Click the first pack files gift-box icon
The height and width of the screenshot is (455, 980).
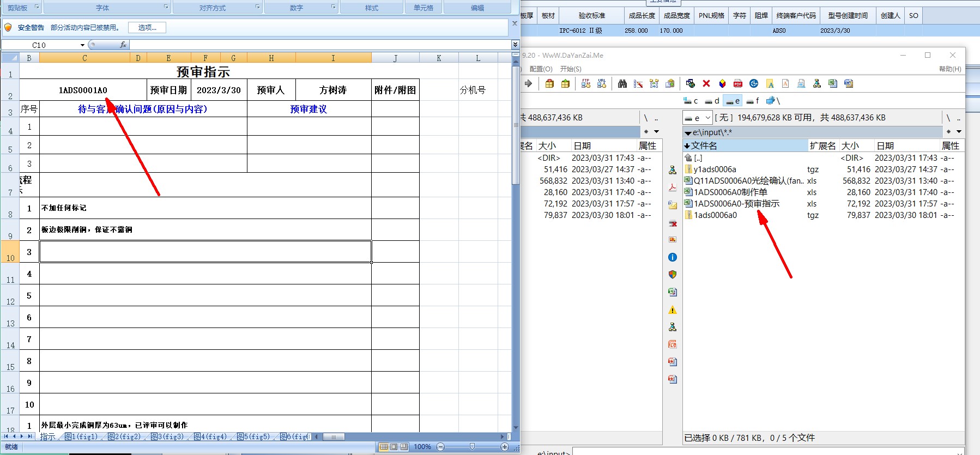point(549,83)
